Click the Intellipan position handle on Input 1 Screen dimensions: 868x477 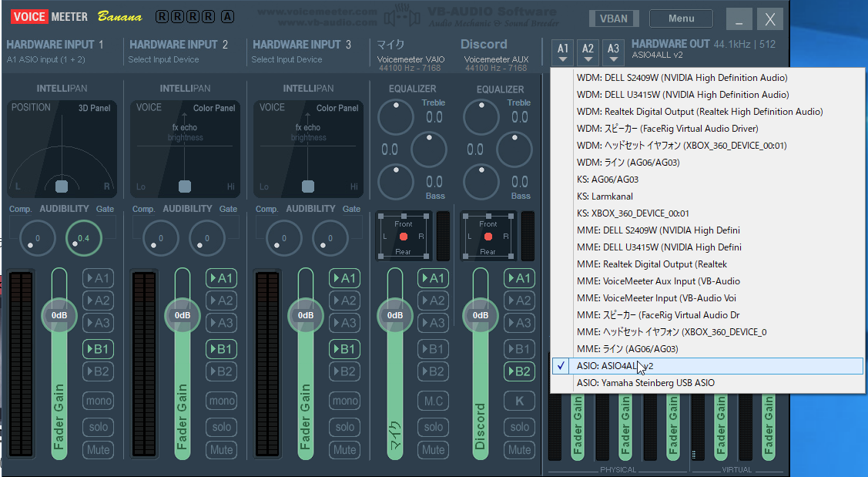62,186
